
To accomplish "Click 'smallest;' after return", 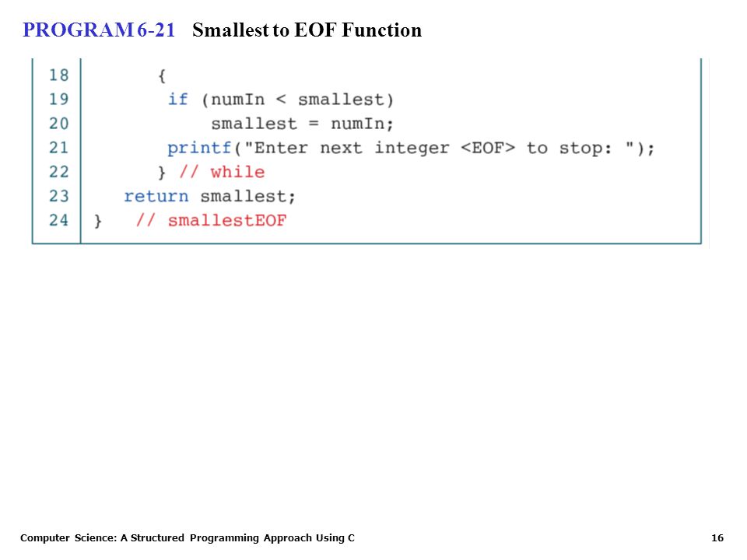I will pyautogui.click(x=247, y=196).
